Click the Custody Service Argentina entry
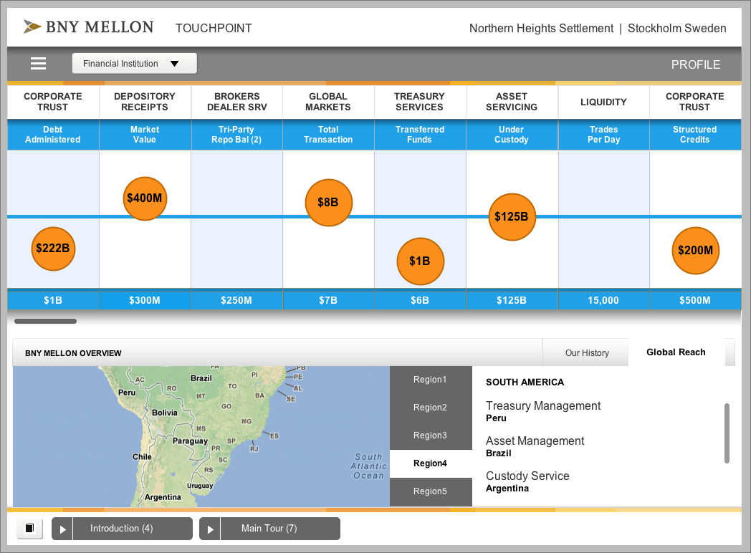The width and height of the screenshot is (756, 558). (527, 482)
